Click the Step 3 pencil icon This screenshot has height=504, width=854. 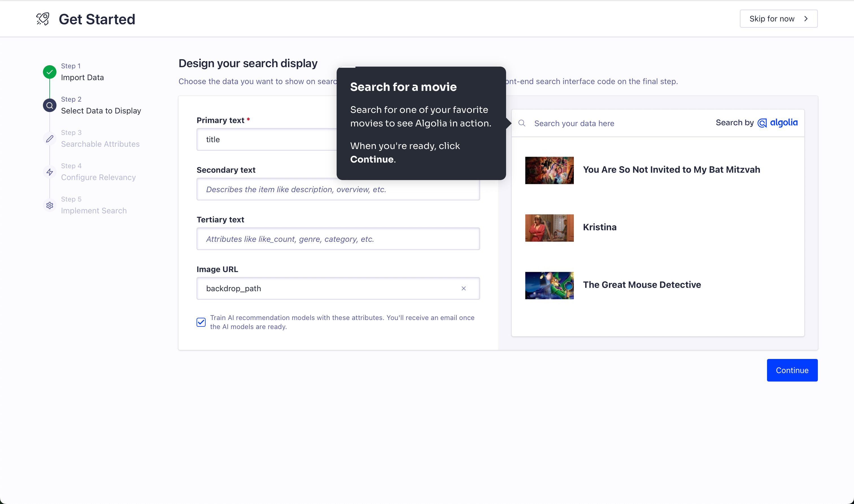point(50,139)
